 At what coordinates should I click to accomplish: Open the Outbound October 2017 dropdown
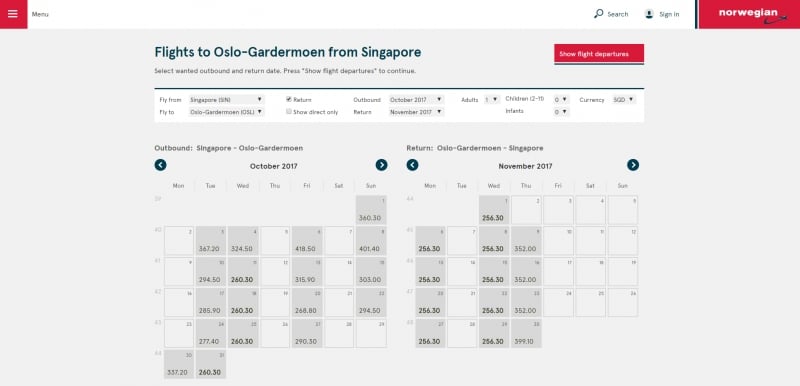(x=416, y=99)
